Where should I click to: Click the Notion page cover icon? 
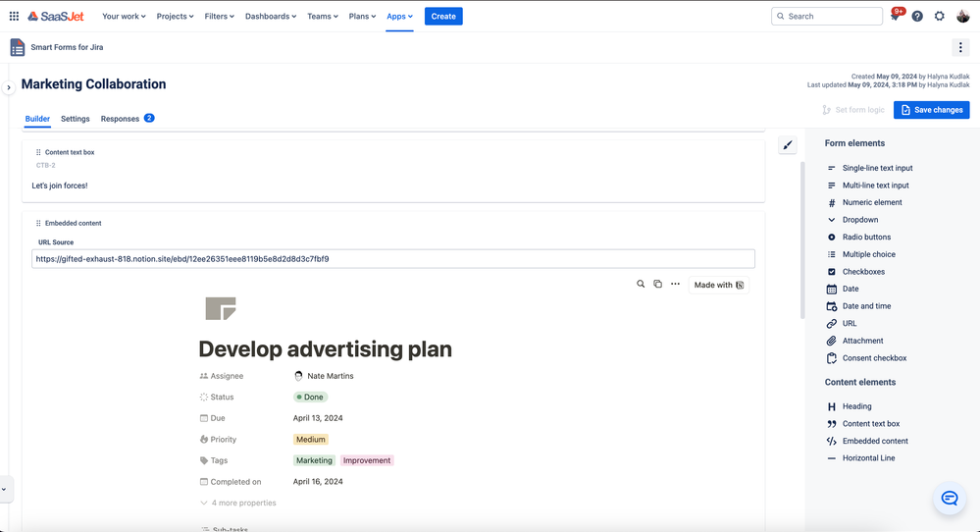221,309
